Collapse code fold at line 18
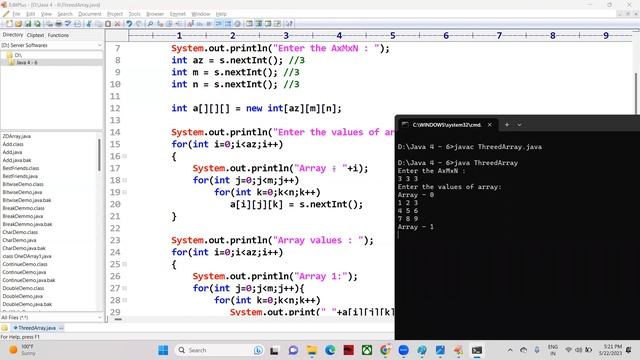640x360 pixels. point(125,180)
